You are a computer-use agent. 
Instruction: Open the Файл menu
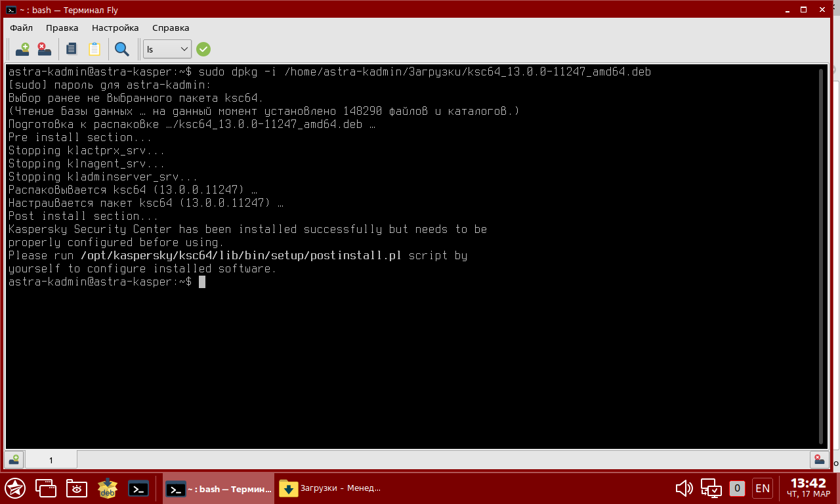(21, 28)
